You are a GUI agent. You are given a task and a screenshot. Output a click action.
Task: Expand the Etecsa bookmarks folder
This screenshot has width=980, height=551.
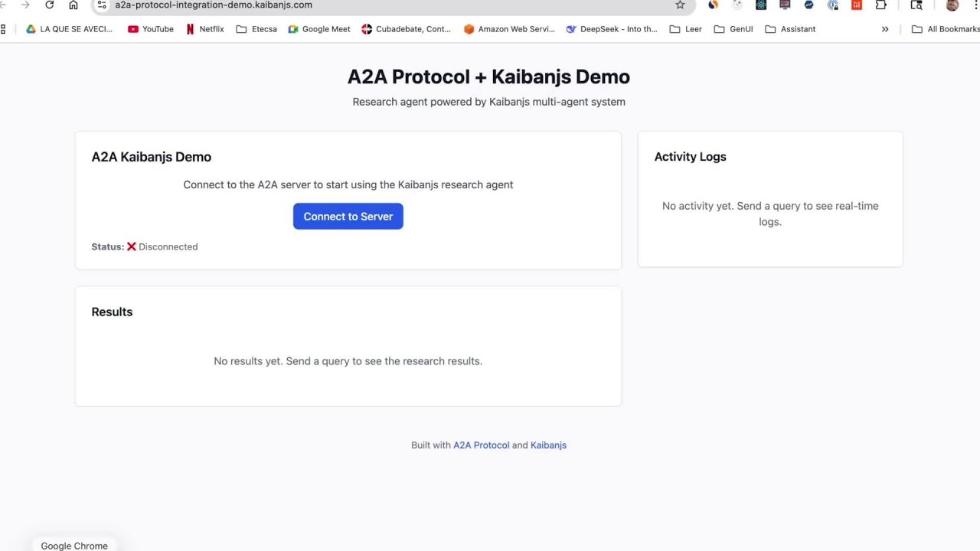click(x=256, y=29)
